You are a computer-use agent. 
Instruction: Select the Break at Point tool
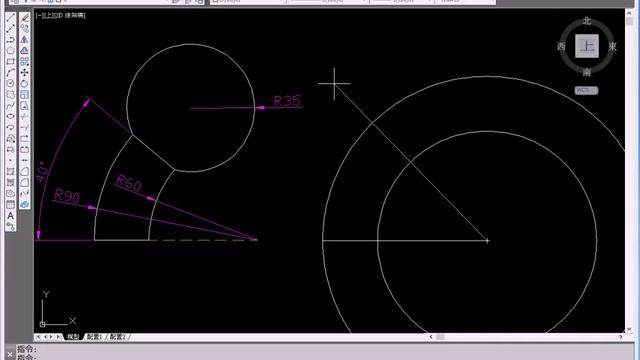pyautogui.click(x=24, y=138)
